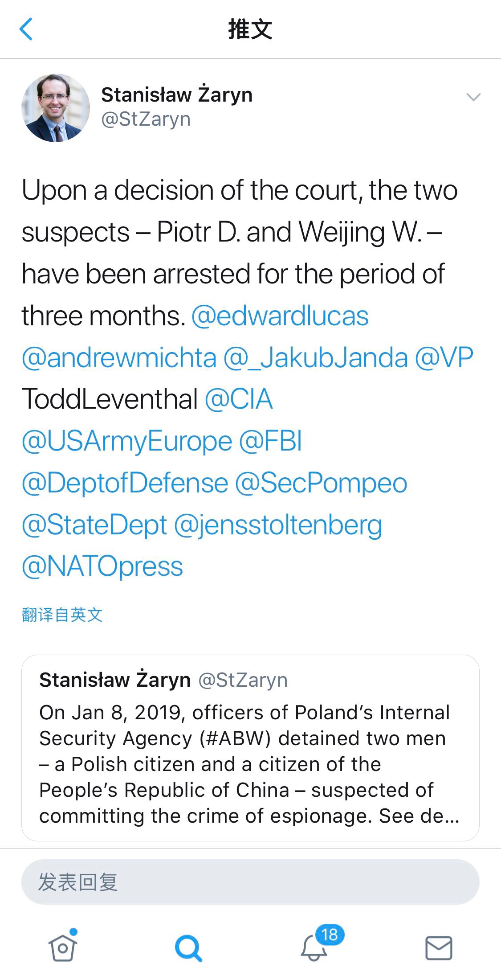Tap the @USArmyEurope mention
The image size is (501, 980).
(x=127, y=441)
